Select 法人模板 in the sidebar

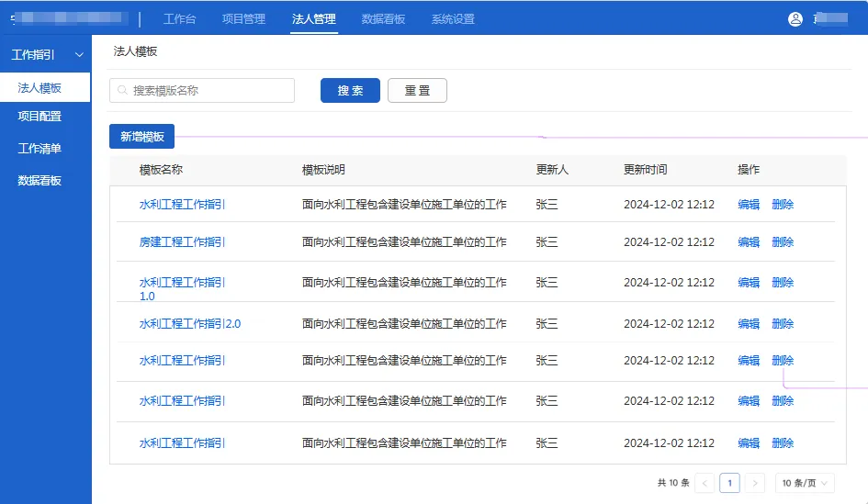coord(45,87)
